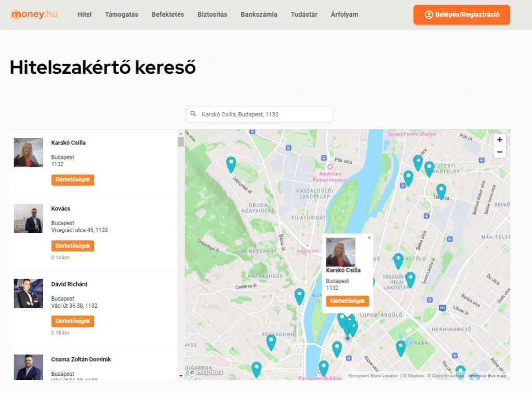This screenshot has height=393, width=532.
Task: Open the Bankszámla menu
Action: coord(259,14)
